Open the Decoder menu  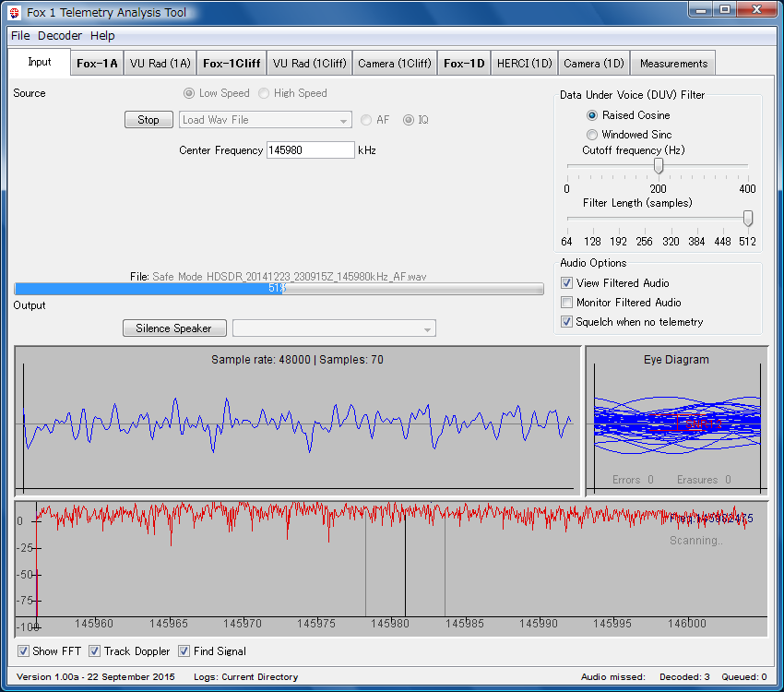[x=60, y=35]
